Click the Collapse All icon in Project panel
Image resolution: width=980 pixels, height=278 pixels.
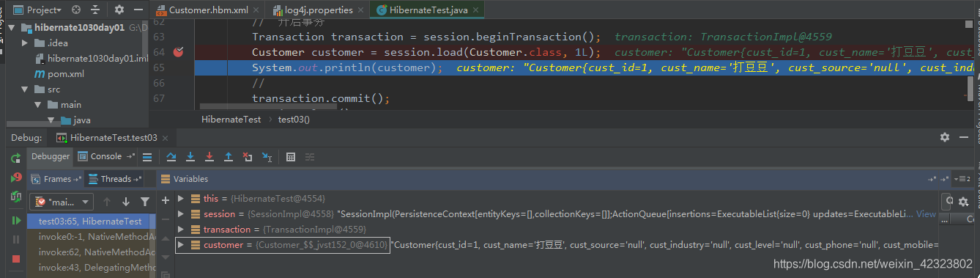tap(96, 10)
